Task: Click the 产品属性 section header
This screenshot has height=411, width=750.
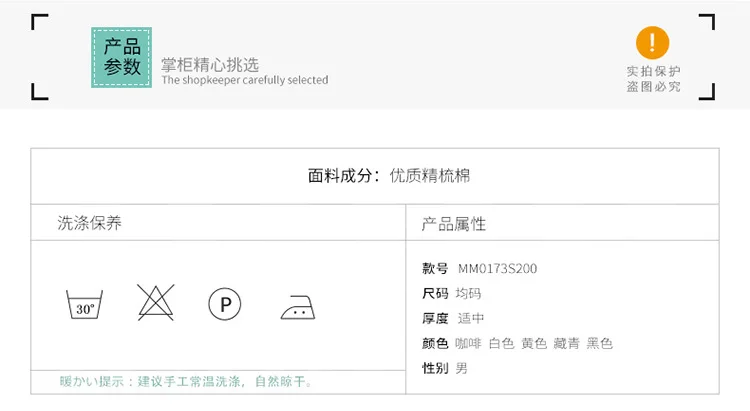Action: click(x=453, y=224)
